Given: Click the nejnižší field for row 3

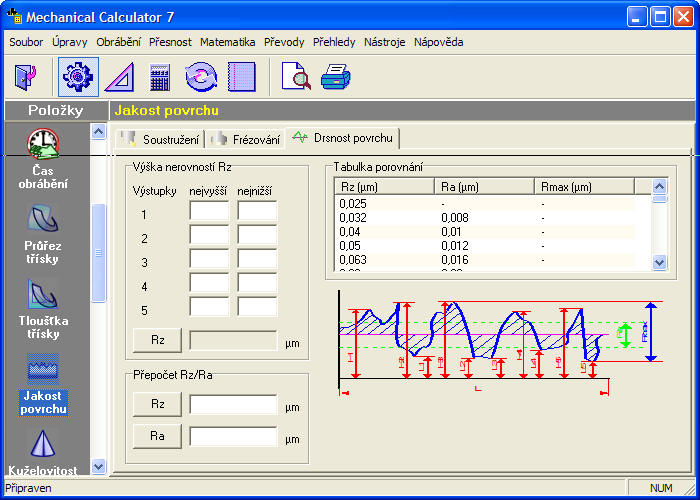Looking at the screenshot, I should point(257,259).
